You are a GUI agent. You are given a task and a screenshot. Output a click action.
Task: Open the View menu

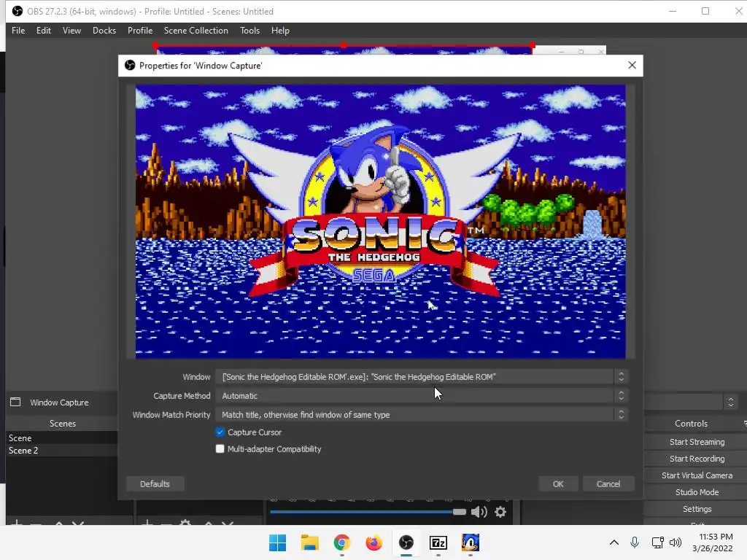tap(71, 31)
